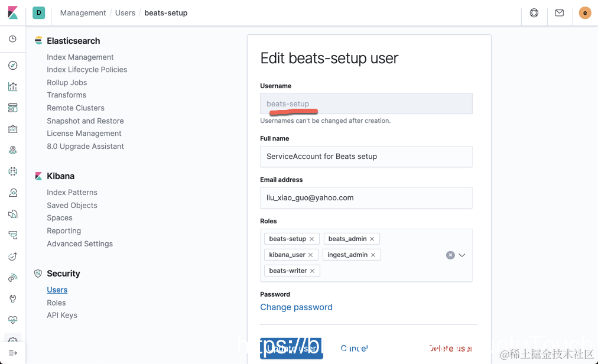Click the Change password link
The image size is (598, 364).
296,307
